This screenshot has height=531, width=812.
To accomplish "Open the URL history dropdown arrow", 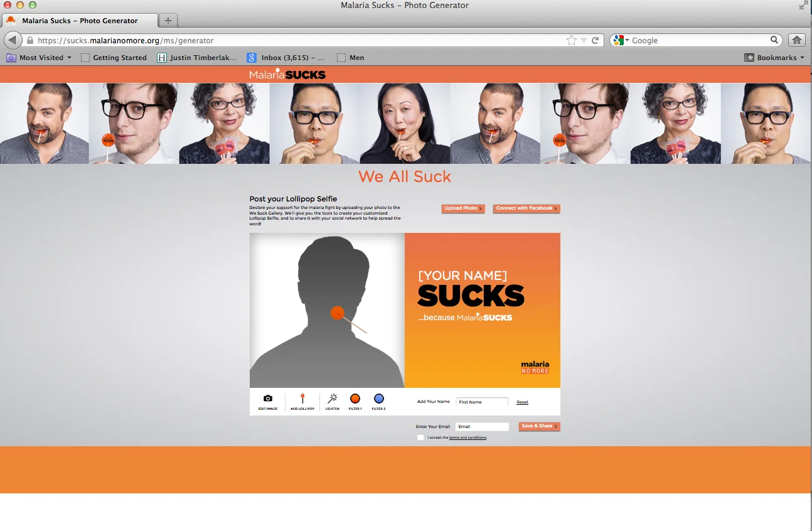I will coord(584,40).
